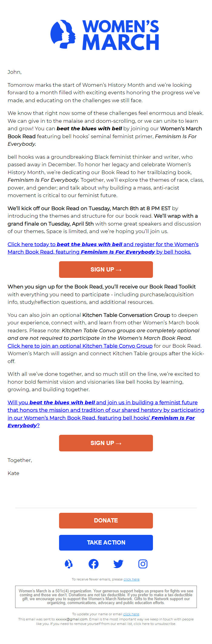Image resolution: width=212 pixels, height=644 pixels.
Task: Click the bottom SIGN UP button
Action: tap(106, 443)
